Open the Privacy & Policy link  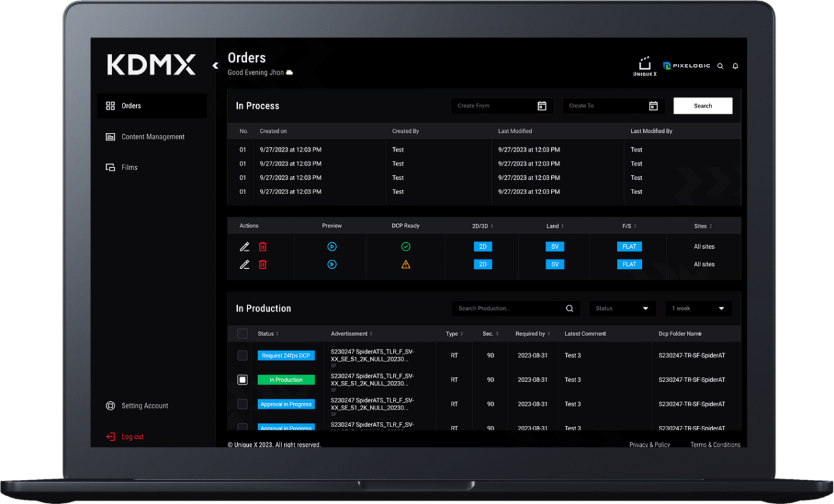pos(649,444)
